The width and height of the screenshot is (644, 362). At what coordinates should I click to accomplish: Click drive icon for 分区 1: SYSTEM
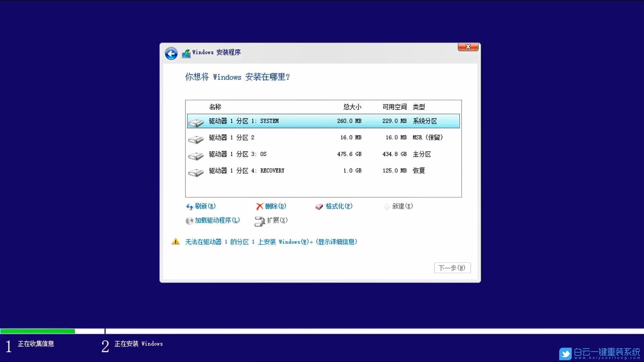point(196,123)
